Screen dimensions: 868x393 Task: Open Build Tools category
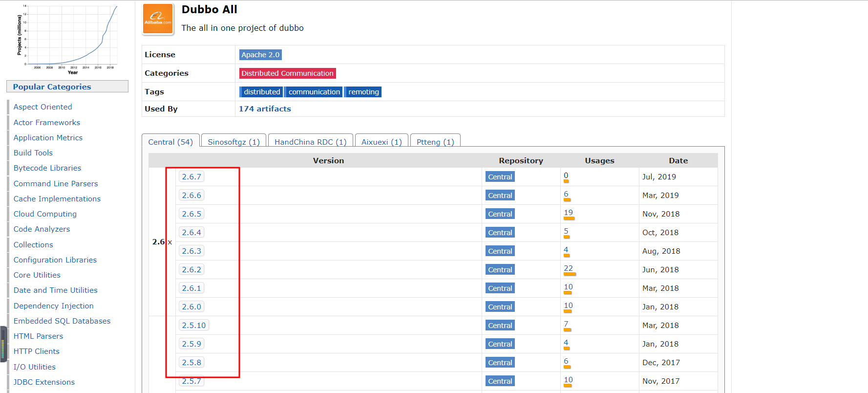click(x=33, y=153)
